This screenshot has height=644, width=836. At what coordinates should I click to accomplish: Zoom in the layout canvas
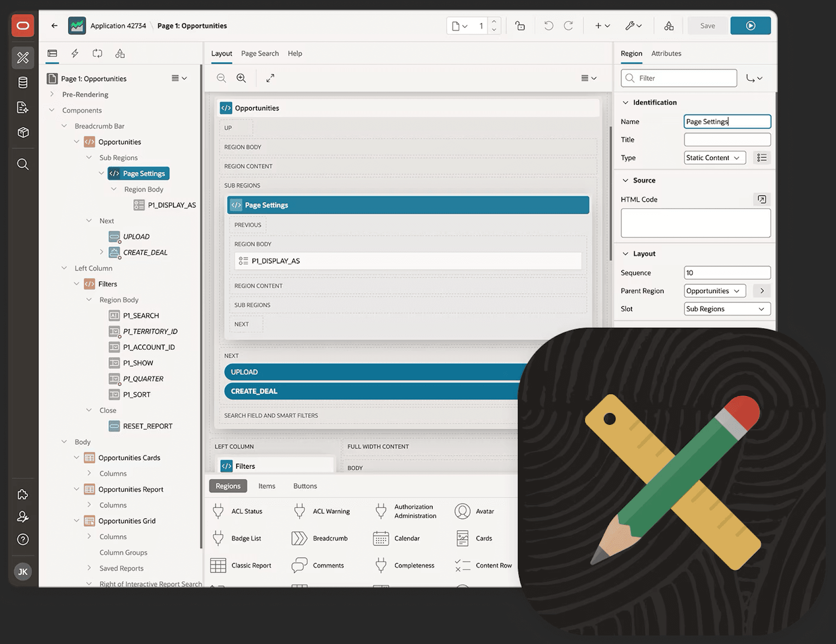click(241, 78)
